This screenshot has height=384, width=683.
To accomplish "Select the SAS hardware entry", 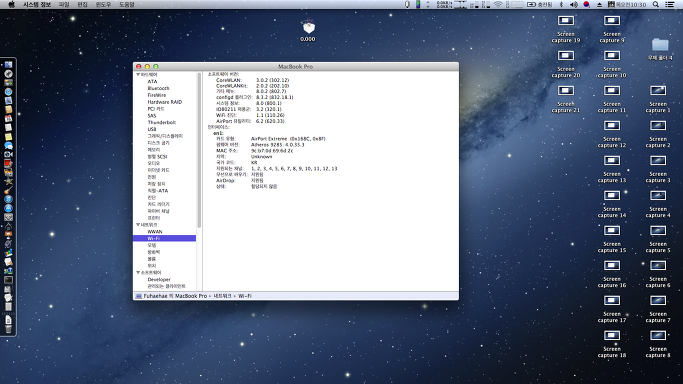I will click(152, 116).
